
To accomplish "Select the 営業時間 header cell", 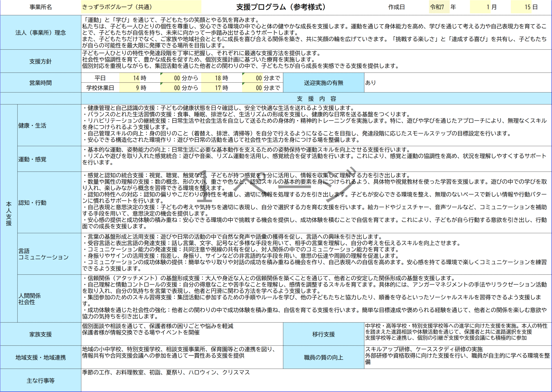I will tap(41, 83).
